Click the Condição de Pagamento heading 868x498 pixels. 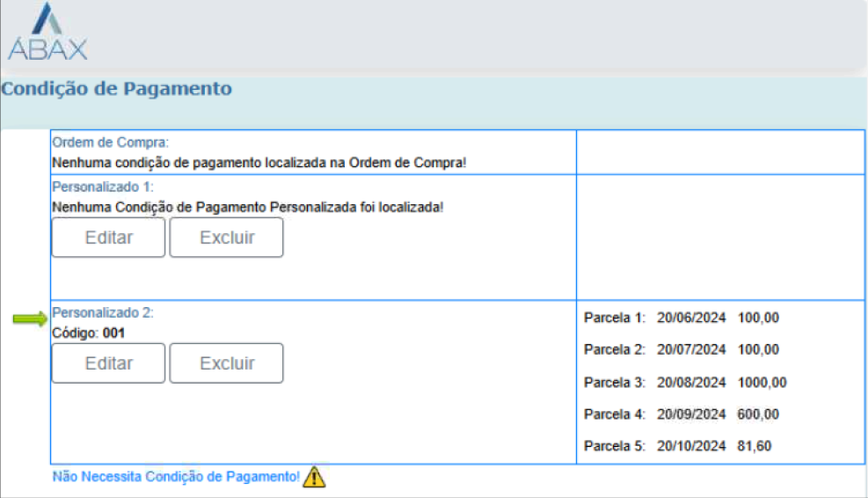(x=117, y=89)
